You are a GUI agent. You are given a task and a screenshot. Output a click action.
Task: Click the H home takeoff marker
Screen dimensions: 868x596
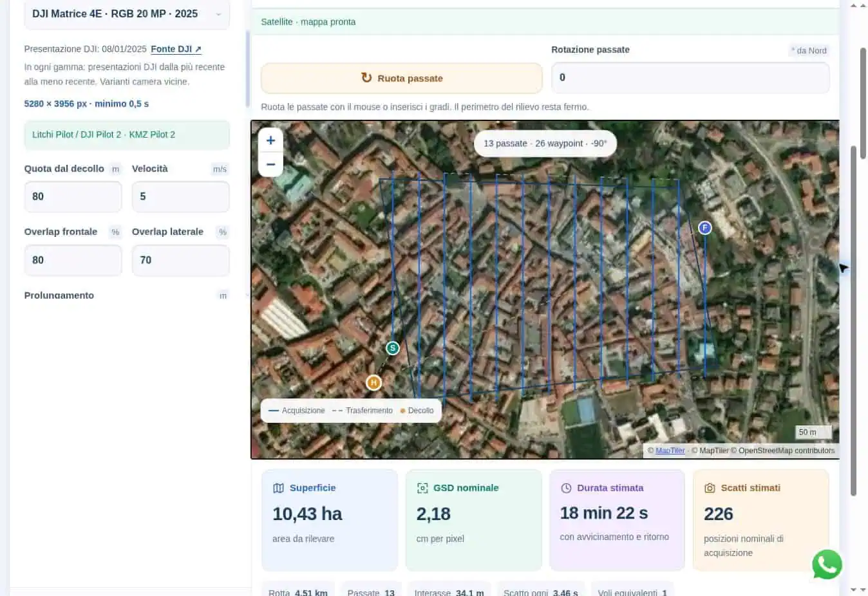click(x=373, y=383)
